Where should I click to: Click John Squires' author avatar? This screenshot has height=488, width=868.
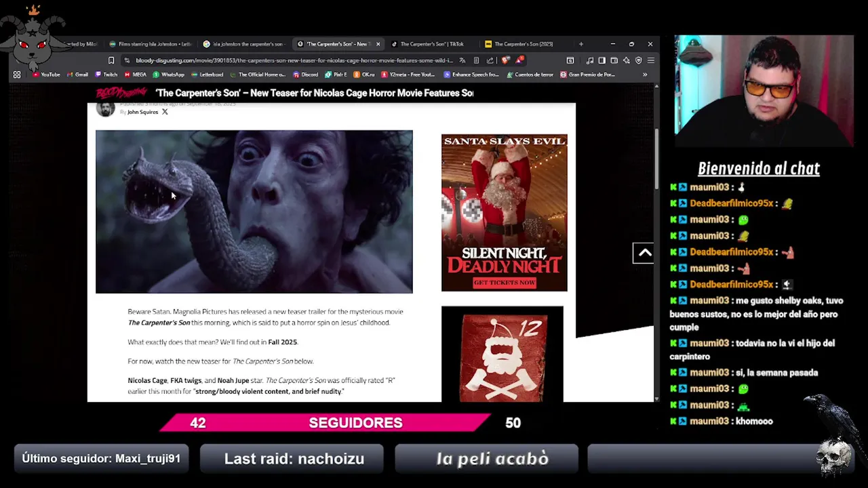(105, 108)
